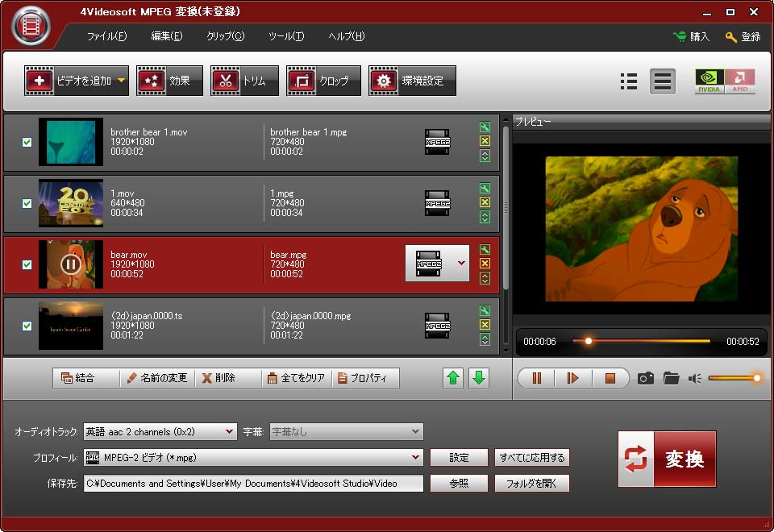The width and height of the screenshot is (774, 532).
Task: Open the File (ファイル) menu
Action: (106, 36)
